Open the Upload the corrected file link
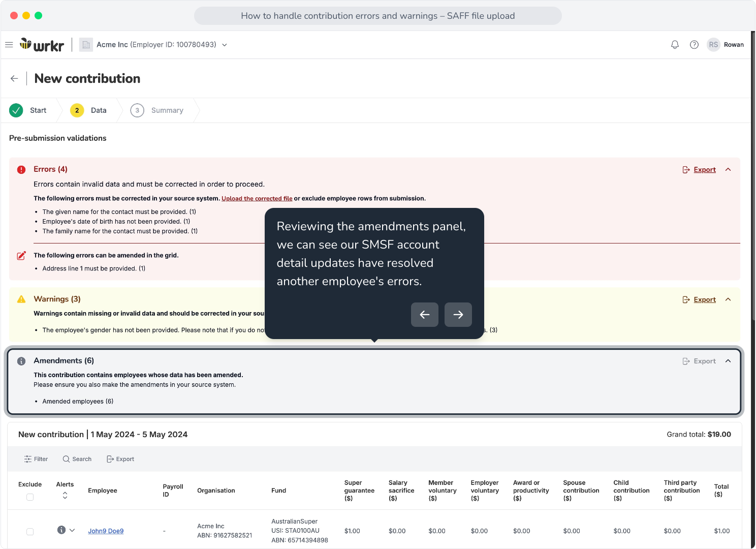This screenshot has height=549, width=756. pyautogui.click(x=257, y=198)
